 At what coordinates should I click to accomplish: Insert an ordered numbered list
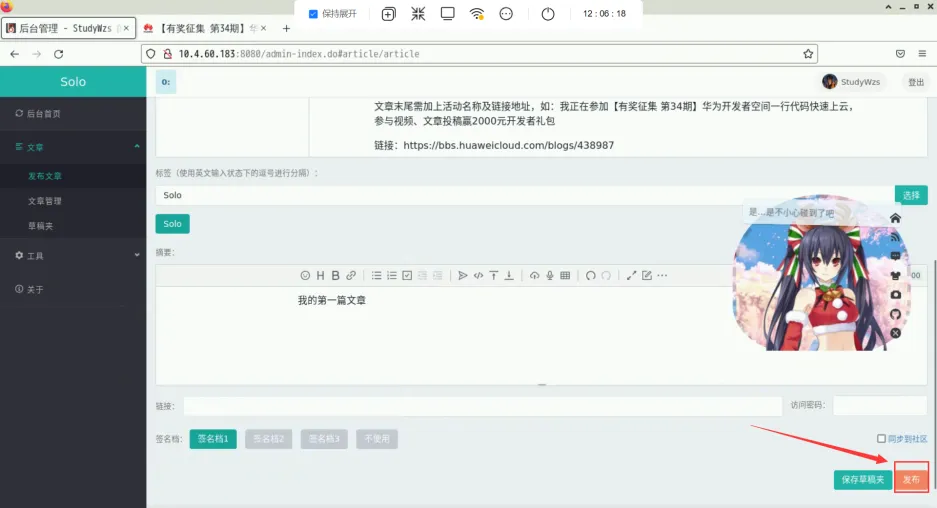click(391, 276)
